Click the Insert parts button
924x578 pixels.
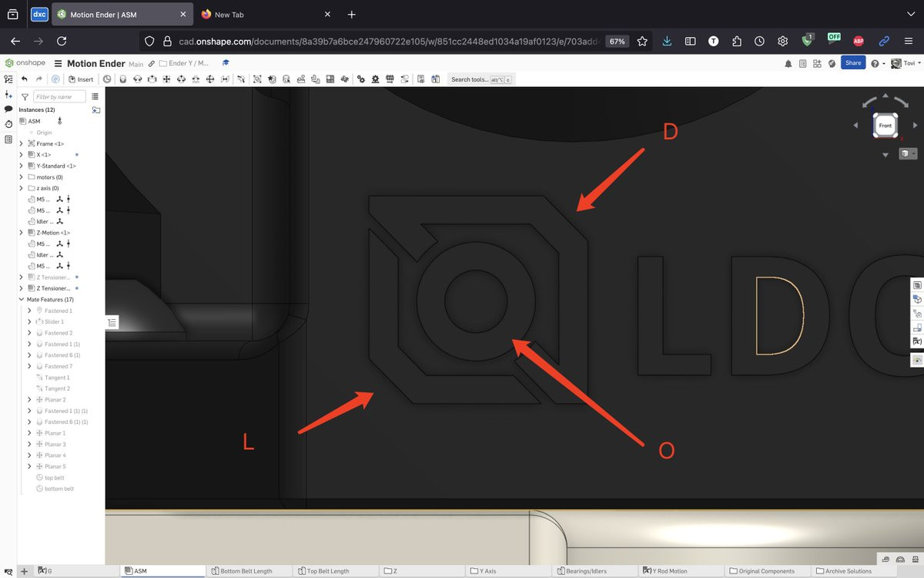[81, 79]
